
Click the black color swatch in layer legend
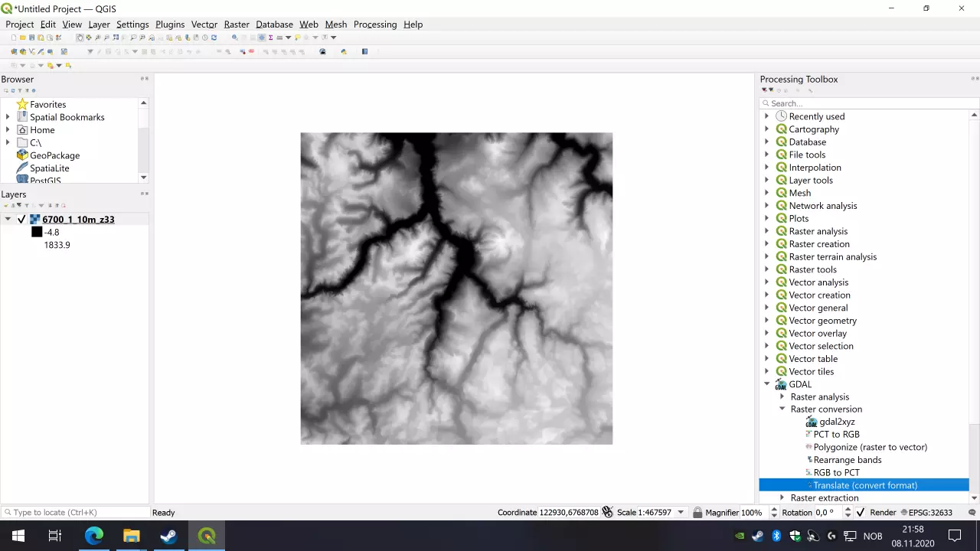click(x=37, y=232)
